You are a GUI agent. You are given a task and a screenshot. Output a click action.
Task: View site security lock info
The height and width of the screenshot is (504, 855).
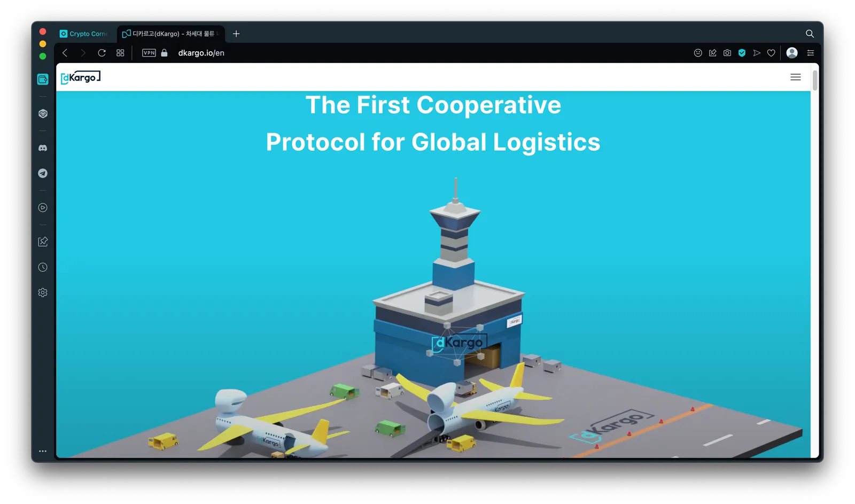(x=165, y=53)
